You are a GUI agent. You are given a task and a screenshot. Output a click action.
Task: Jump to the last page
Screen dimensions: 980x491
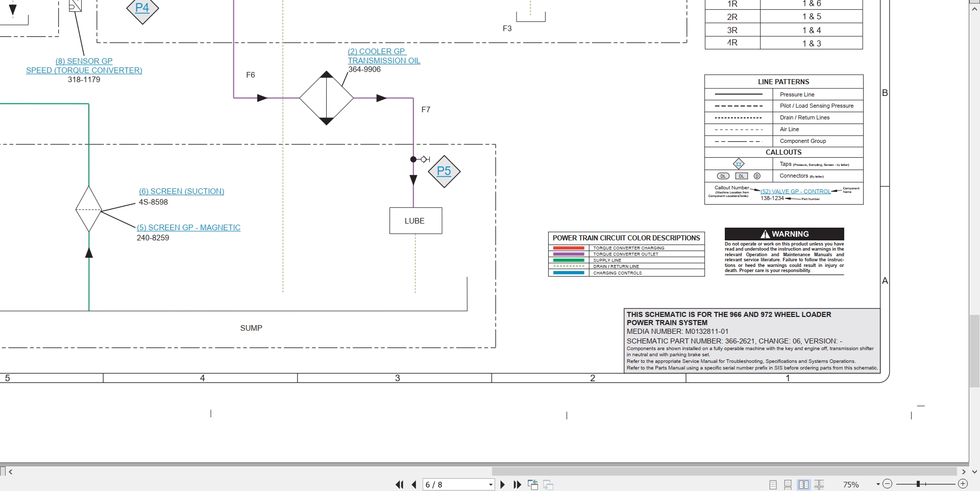click(517, 485)
